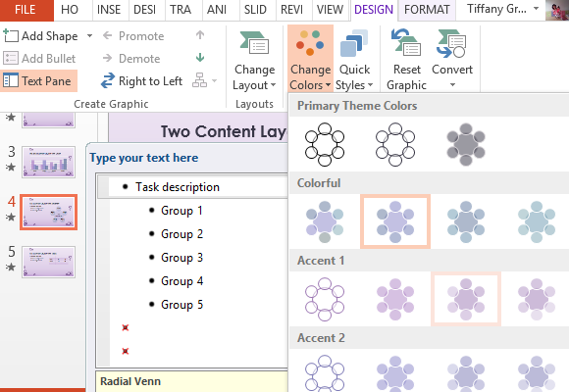Open the FILE tab
The width and height of the screenshot is (569, 392).
(x=26, y=10)
